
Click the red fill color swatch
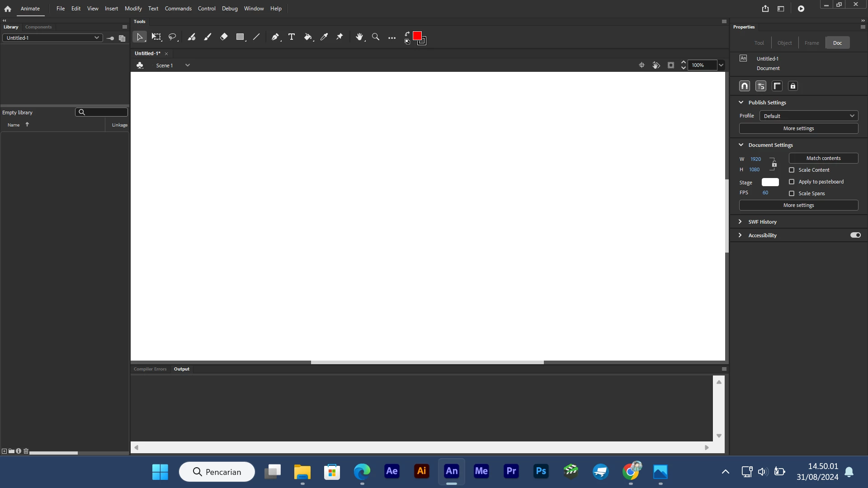click(417, 36)
